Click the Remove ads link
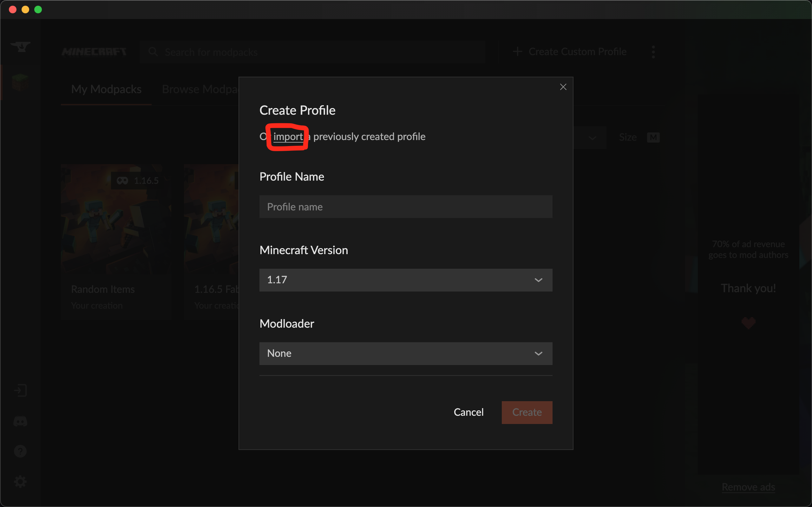The height and width of the screenshot is (507, 812). 749,487
